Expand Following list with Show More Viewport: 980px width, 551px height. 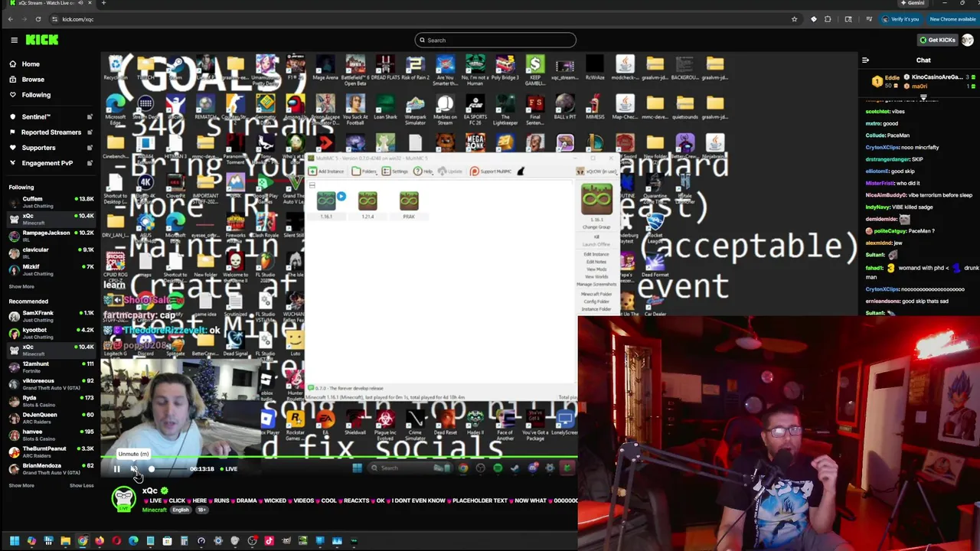[21, 287]
